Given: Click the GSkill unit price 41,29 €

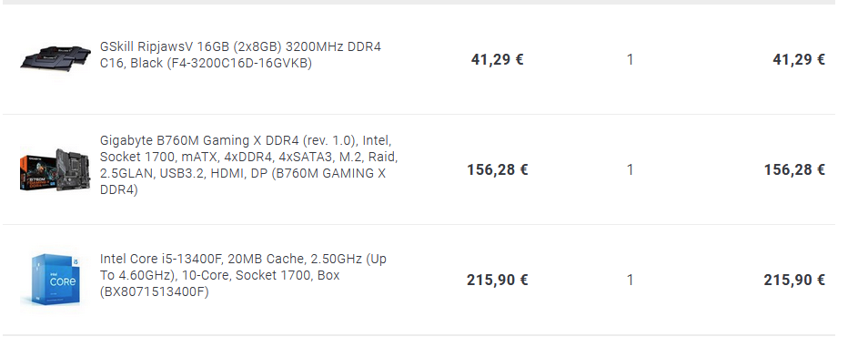Looking at the screenshot, I should (x=497, y=59).
